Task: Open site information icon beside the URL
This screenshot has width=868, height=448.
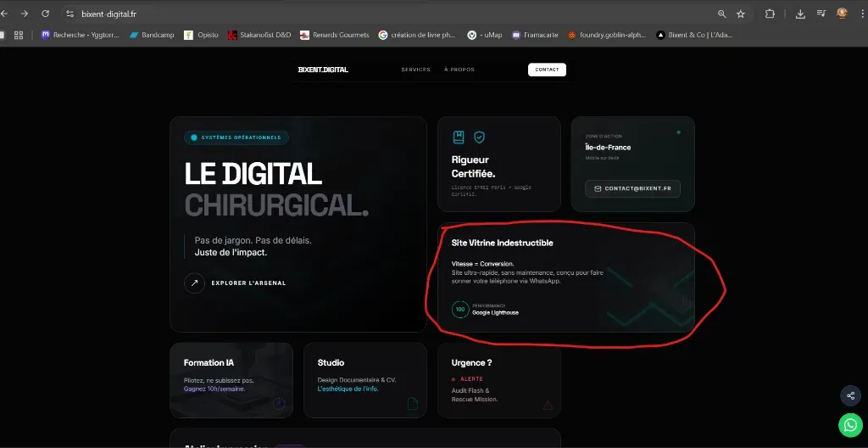Action: point(70,14)
